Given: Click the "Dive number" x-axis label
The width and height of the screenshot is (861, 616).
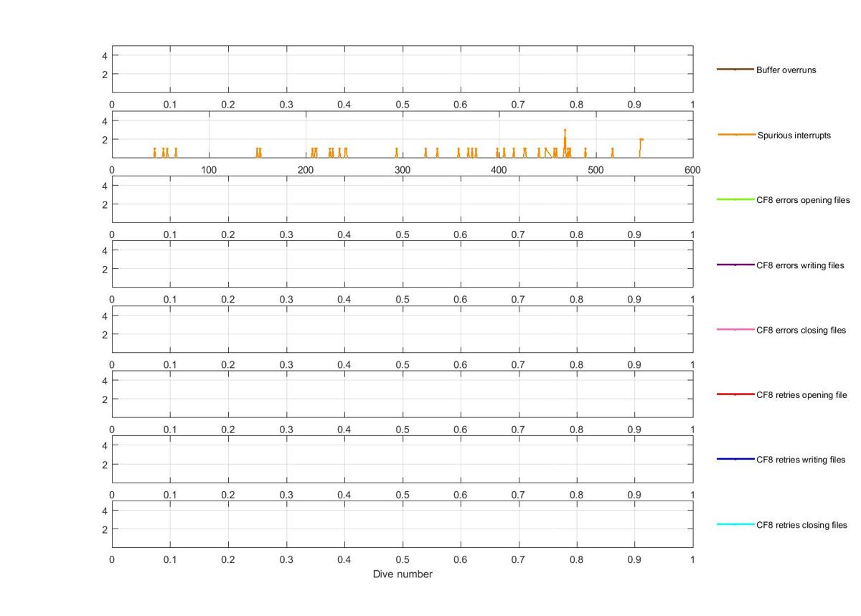Looking at the screenshot, I should tap(403, 574).
